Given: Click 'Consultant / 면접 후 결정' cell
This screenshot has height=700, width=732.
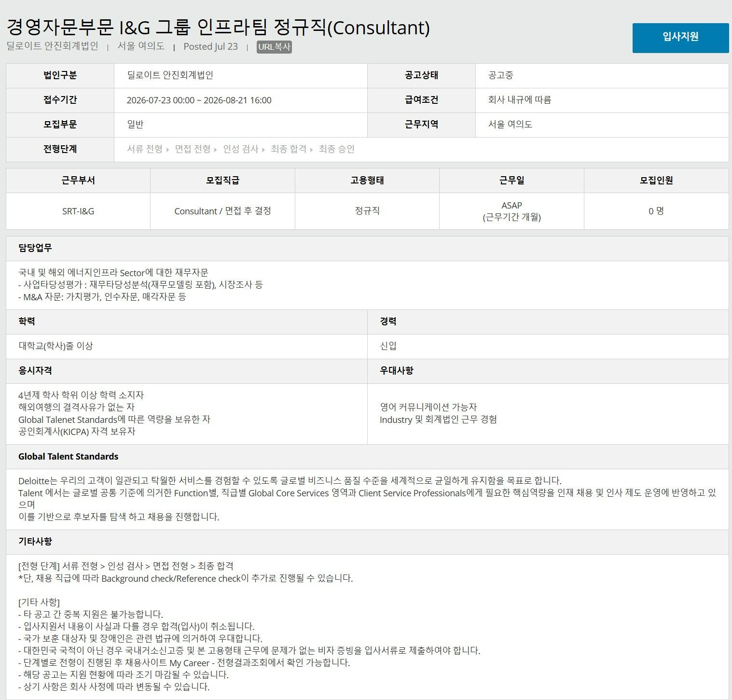Looking at the screenshot, I should click(x=222, y=211).
